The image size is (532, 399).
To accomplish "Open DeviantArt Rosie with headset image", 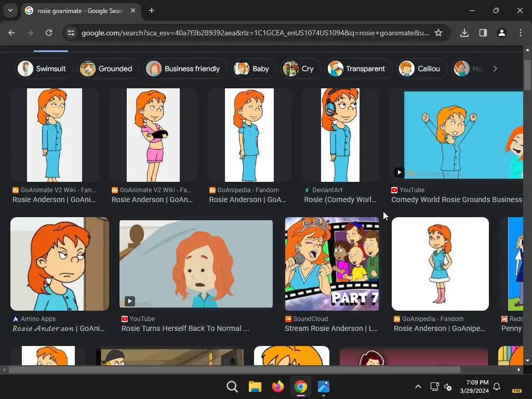I will coord(340,135).
